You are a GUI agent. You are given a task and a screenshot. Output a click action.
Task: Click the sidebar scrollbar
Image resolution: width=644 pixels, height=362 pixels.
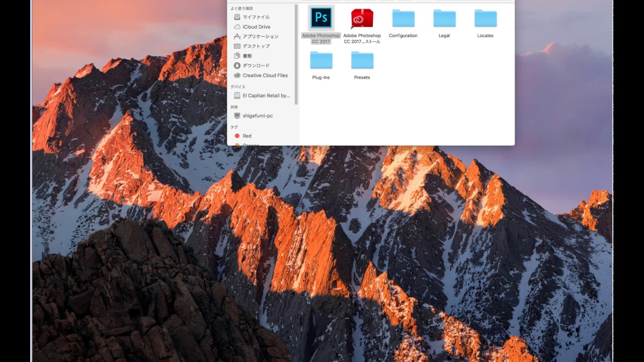296,54
